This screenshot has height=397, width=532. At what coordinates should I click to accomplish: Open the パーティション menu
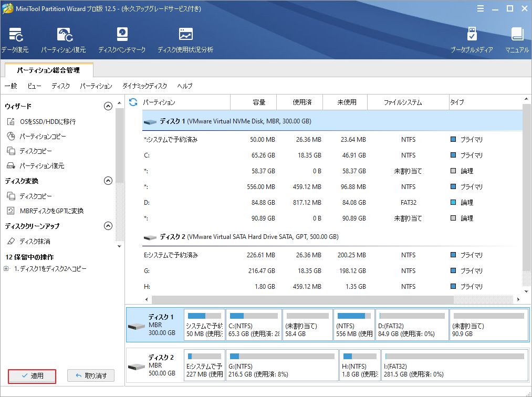[x=96, y=86]
